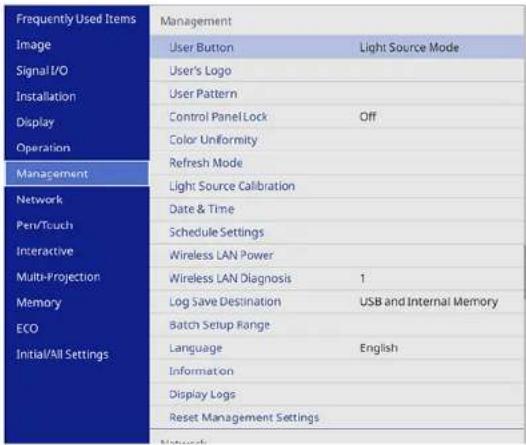Open the Memory menu

(x=39, y=303)
